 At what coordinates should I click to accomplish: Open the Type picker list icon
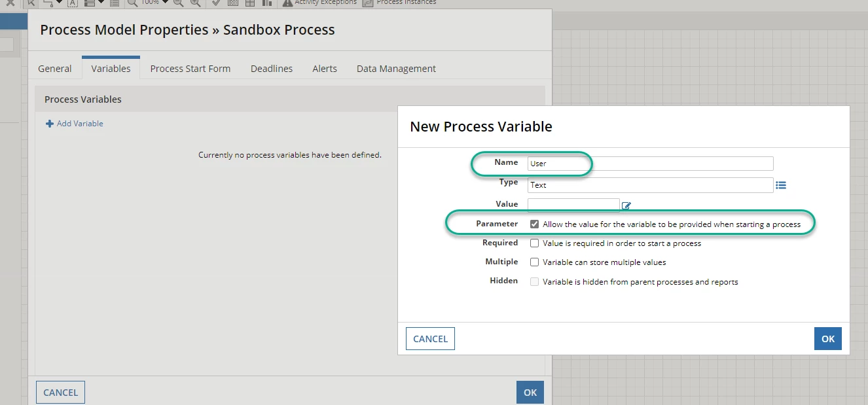click(x=780, y=185)
